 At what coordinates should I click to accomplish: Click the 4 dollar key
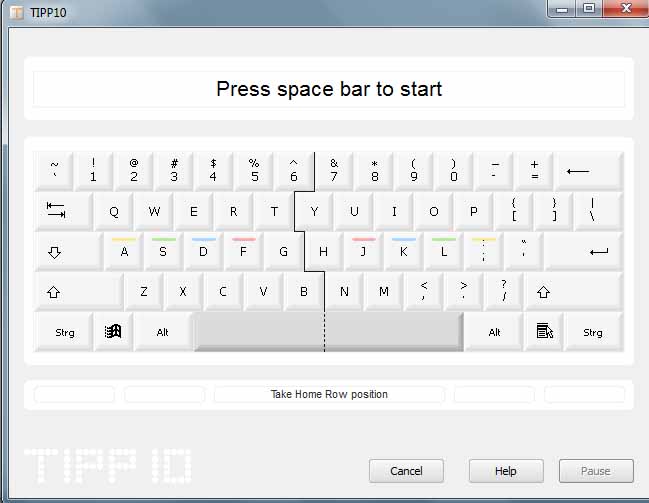tap(214, 171)
